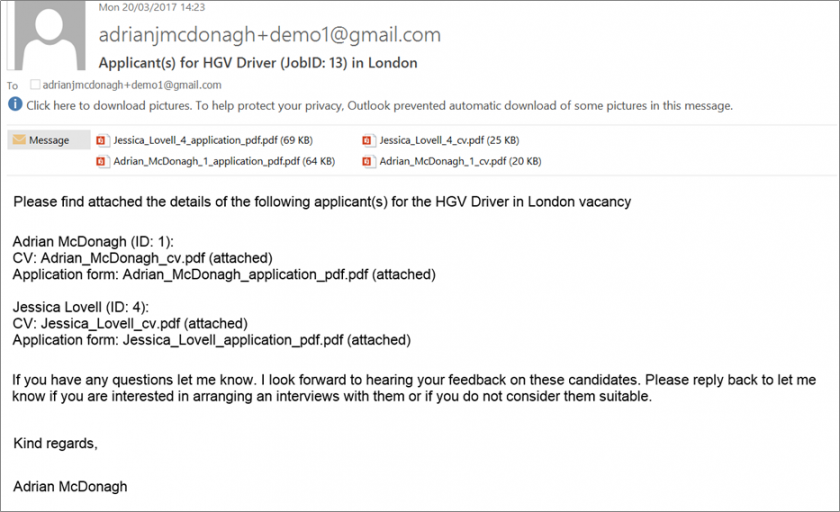
Task: Click the Message envelope icon
Action: tap(19, 140)
